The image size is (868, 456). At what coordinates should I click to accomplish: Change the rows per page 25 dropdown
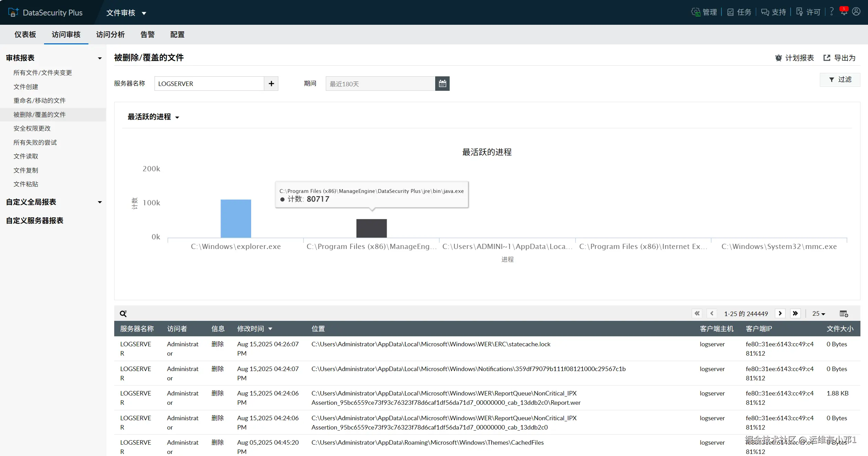818,314
